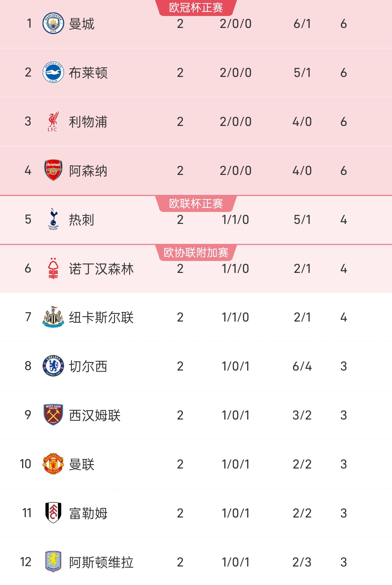Click the 欧冠杯正赛 zone label

point(196,8)
